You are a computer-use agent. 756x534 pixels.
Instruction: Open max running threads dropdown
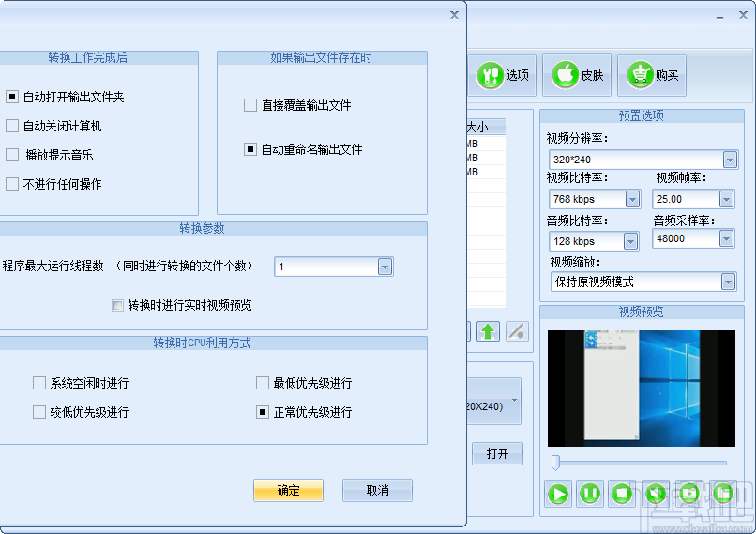pos(385,267)
